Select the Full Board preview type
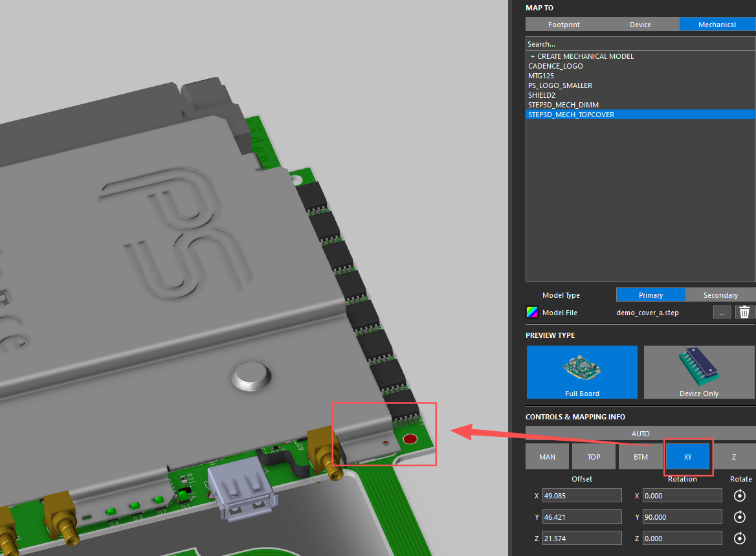 tap(582, 372)
